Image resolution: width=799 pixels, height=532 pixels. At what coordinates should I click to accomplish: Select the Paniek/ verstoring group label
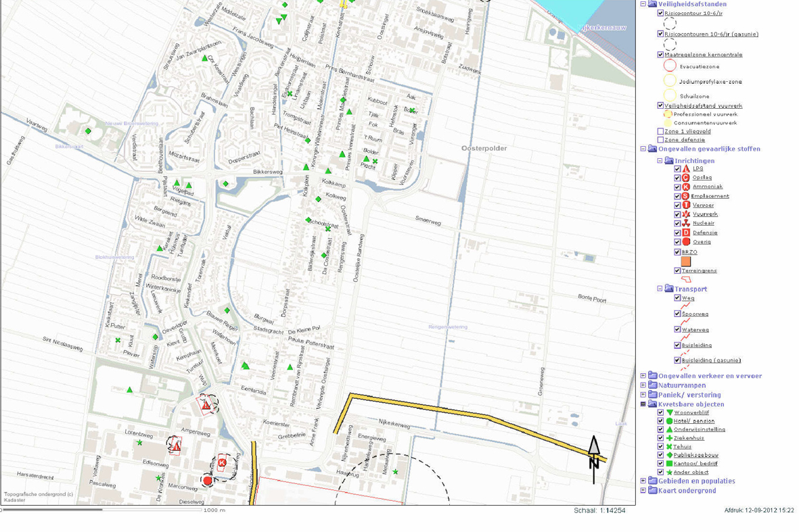coord(689,395)
